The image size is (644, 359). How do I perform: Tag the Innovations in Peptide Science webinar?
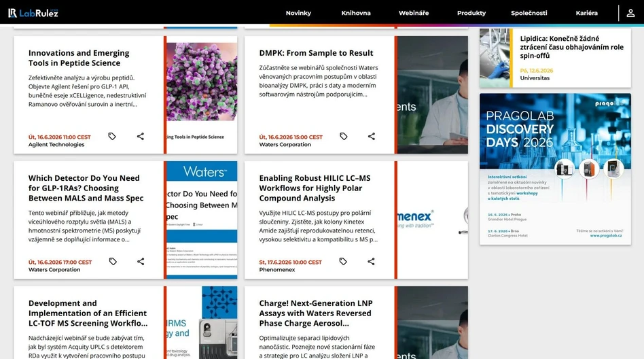pos(112,136)
